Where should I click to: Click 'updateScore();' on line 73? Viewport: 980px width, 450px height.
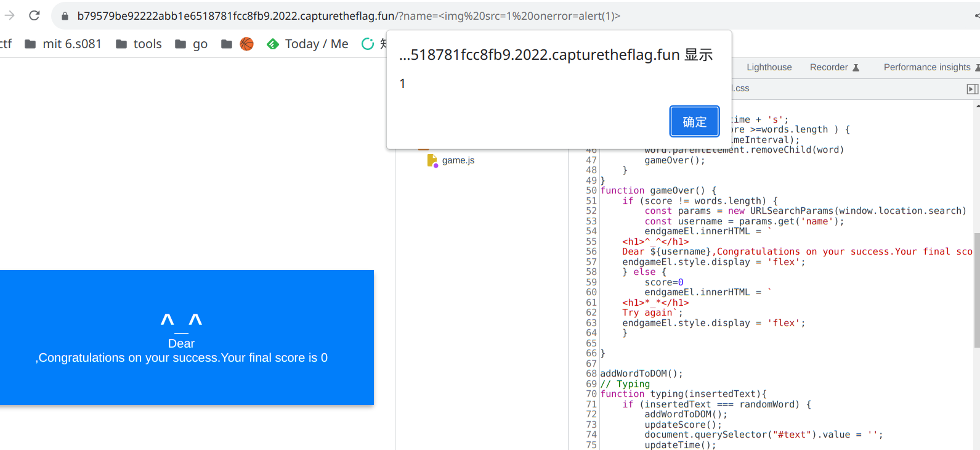point(683,425)
